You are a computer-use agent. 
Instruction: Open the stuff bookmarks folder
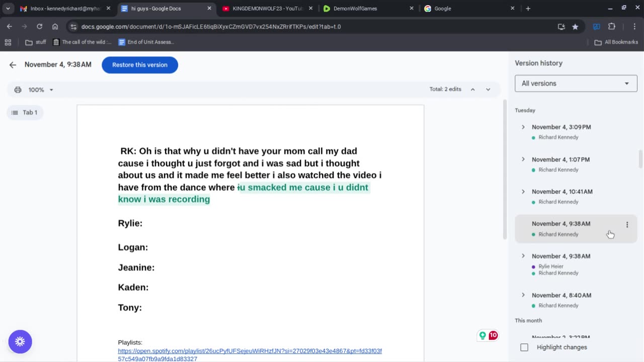(x=36, y=42)
